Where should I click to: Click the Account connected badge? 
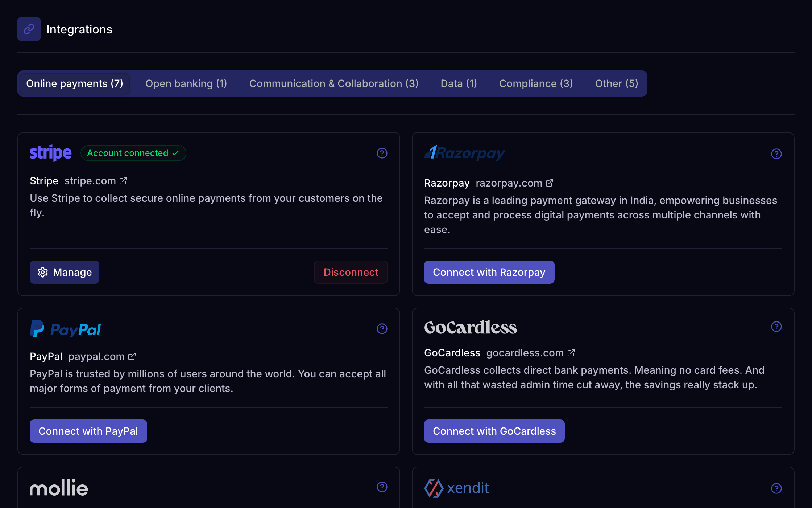click(133, 153)
